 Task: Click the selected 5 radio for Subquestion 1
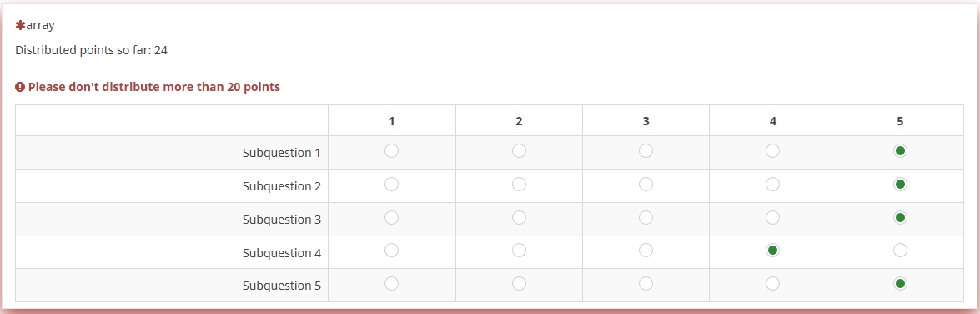pyautogui.click(x=900, y=151)
